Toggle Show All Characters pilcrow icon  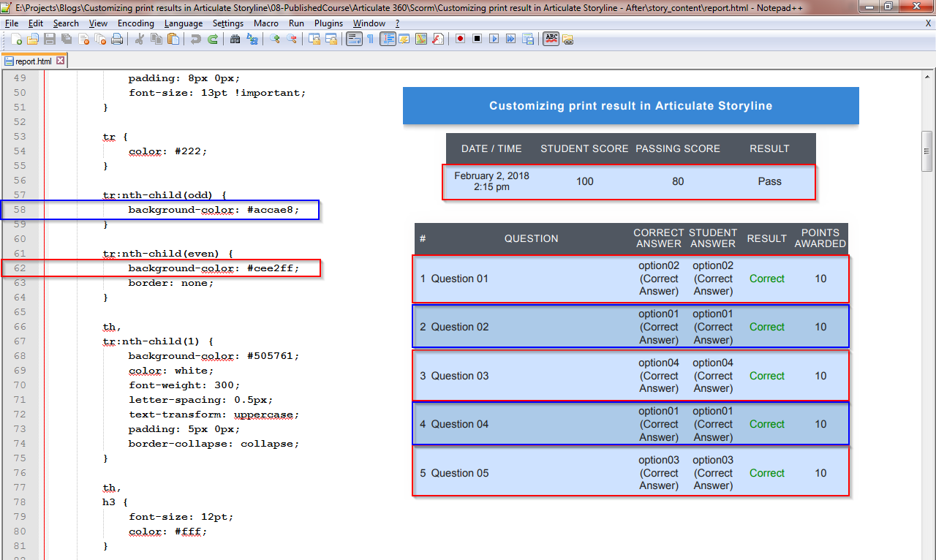[371, 39]
